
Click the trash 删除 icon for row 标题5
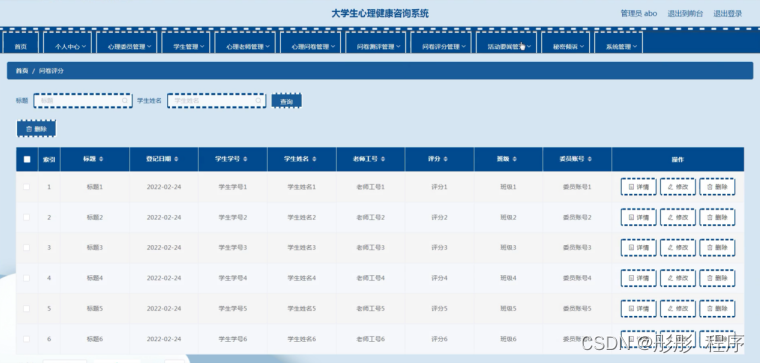pos(710,309)
